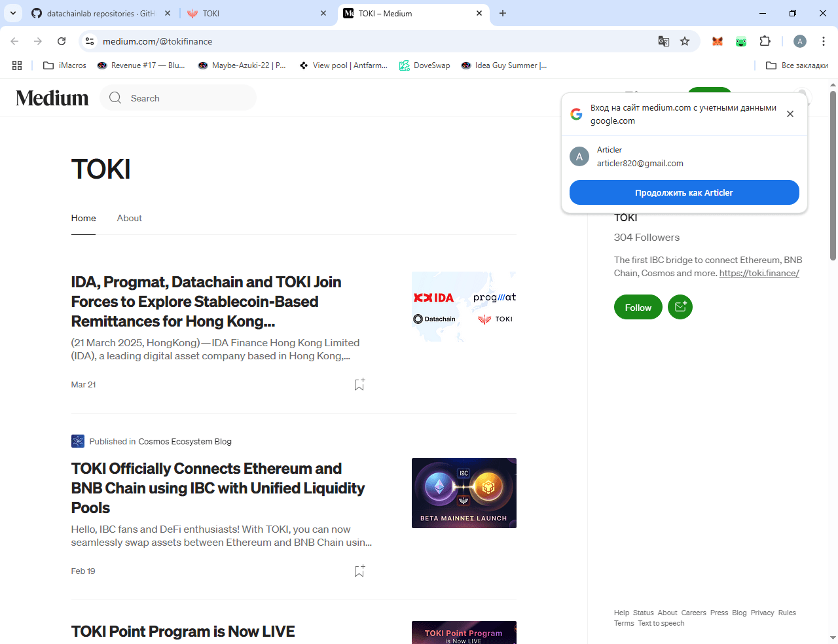Open TOKI Point Program is Now LIVE article
838x644 pixels.
click(x=183, y=632)
